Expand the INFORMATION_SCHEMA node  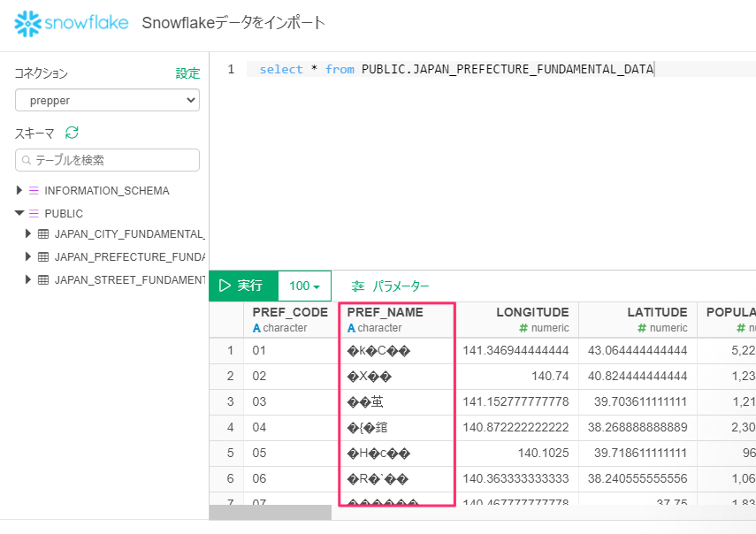tap(19, 190)
